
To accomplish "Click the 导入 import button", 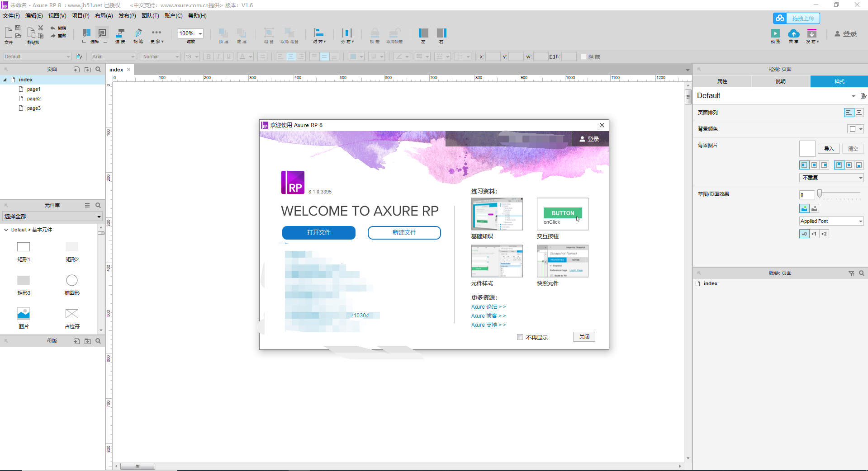I will click(x=829, y=149).
